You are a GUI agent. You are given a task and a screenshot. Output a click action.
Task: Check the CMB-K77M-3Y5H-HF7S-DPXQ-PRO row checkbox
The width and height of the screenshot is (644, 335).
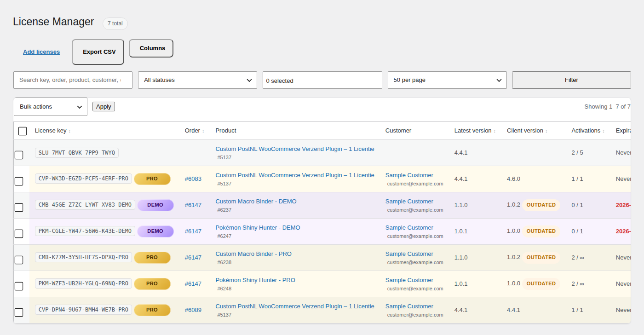coord(19,260)
